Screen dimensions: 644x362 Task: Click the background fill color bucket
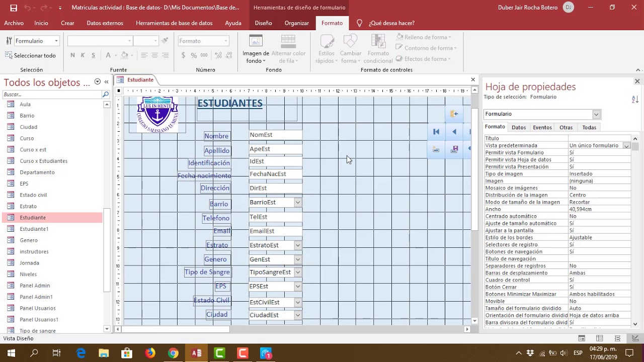tap(124, 55)
